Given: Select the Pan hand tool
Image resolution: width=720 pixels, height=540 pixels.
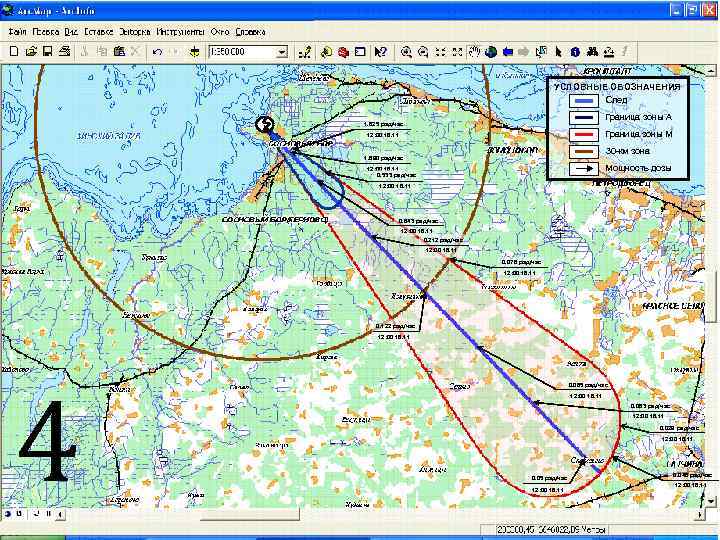Looking at the screenshot, I should coord(474,52).
